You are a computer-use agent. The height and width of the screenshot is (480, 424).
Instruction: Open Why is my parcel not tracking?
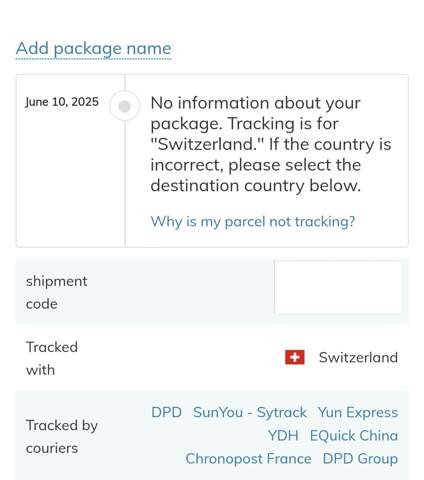pos(253,222)
